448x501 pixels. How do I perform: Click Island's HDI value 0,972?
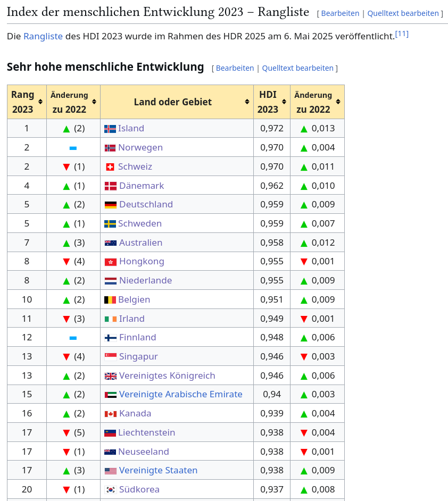pos(272,129)
